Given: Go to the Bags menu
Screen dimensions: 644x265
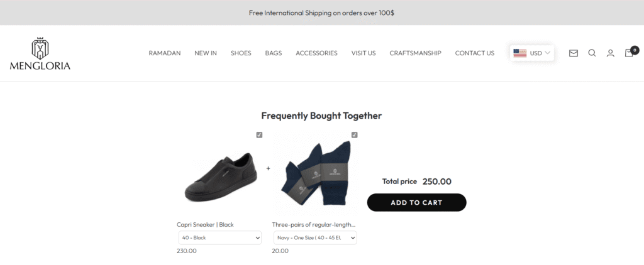Looking at the screenshot, I should click(273, 53).
